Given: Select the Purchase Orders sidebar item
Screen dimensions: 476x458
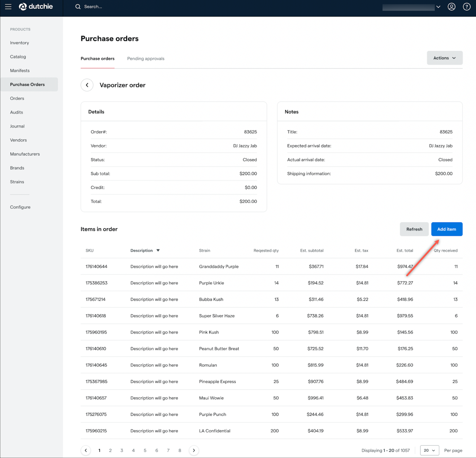Looking at the screenshot, I should (x=27, y=84).
